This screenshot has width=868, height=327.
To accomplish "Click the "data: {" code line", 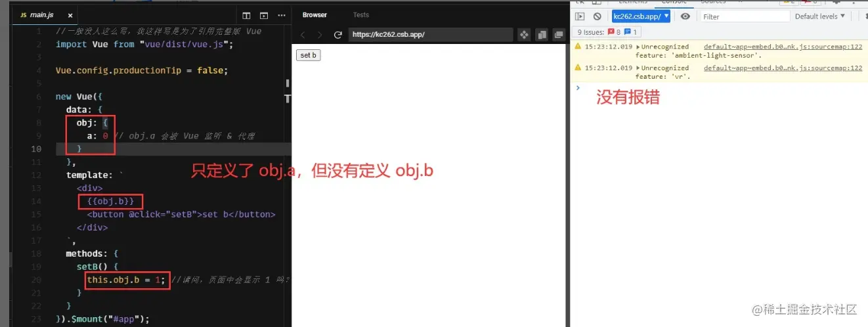I will (x=84, y=110).
